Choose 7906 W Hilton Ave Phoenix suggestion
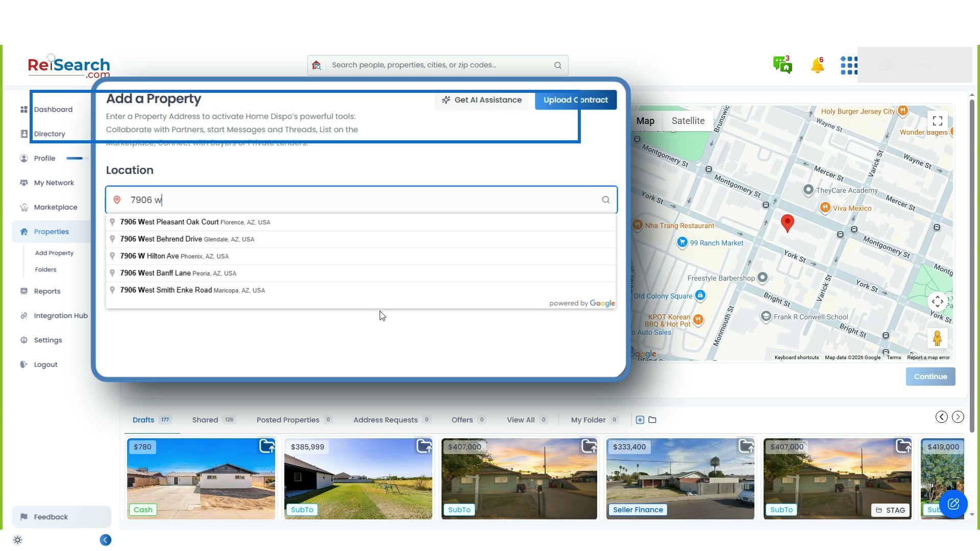The image size is (980, 551). click(x=361, y=256)
